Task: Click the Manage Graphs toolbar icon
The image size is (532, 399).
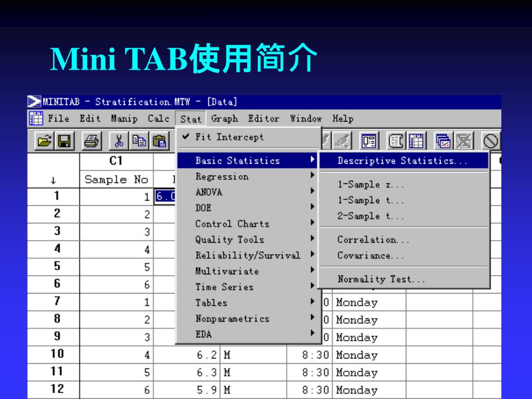Action: (443, 141)
